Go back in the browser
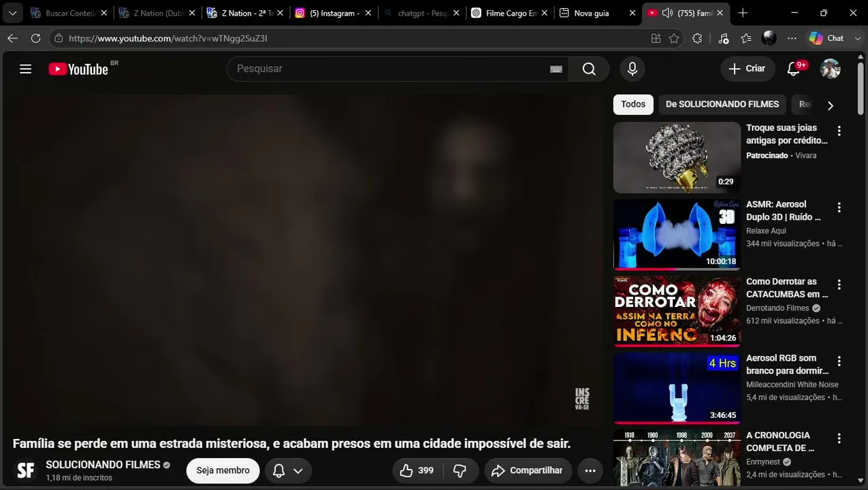Screen dimensions: 868x490 pos(12,38)
